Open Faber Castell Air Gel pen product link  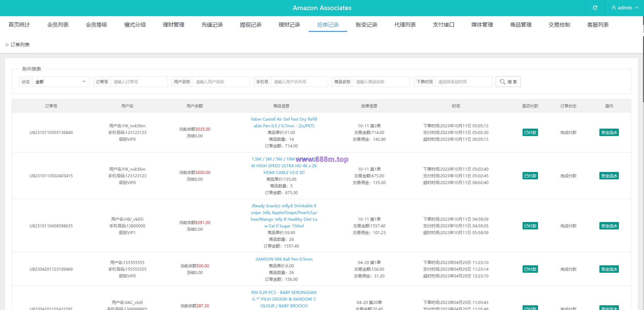point(284,123)
